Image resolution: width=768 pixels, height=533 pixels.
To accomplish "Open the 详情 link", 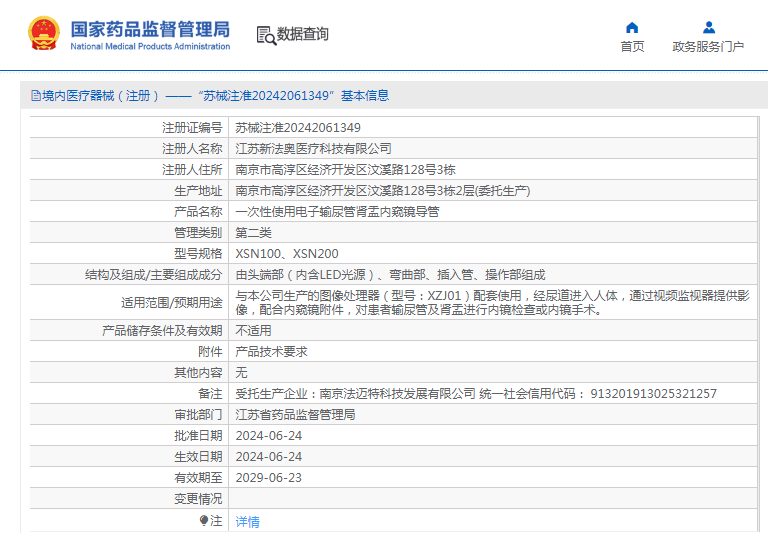I will point(247,522).
